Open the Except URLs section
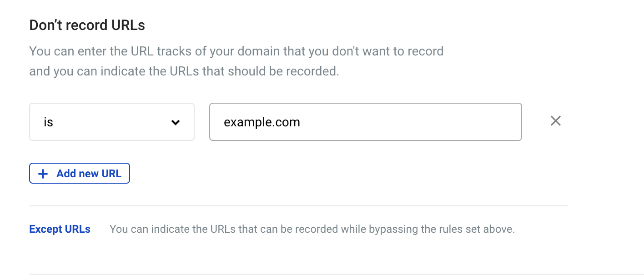 point(60,229)
